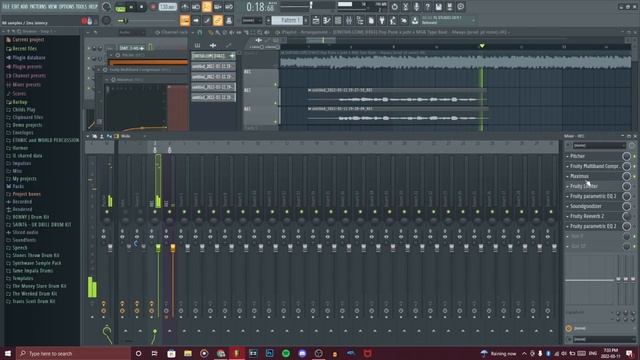640x360 pixels.
Task: Open Photoshop from the taskbar
Action: click(x=269, y=353)
